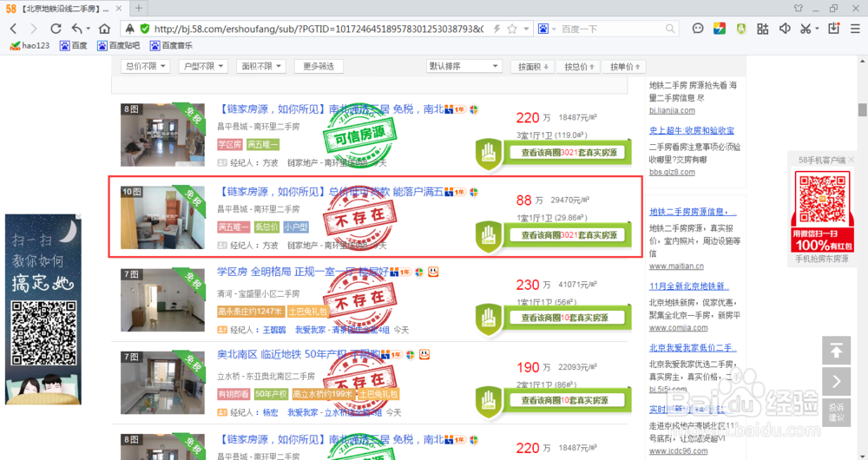Sort listings with the 按总价 button

click(x=579, y=67)
